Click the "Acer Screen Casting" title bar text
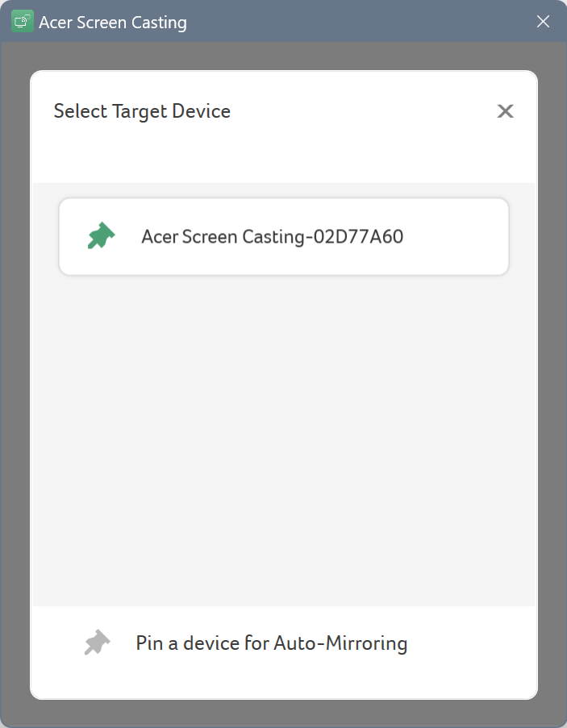Image resolution: width=567 pixels, height=728 pixels. pos(113,23)
